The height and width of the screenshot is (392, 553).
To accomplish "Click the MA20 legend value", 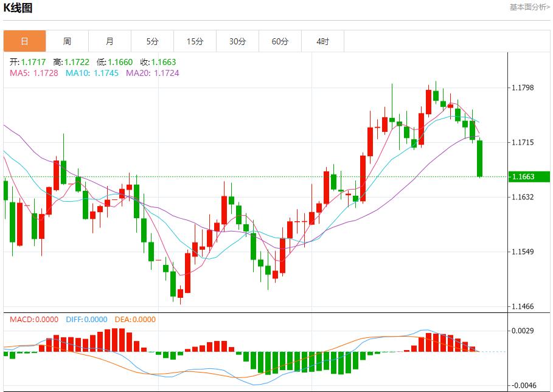I will click(x=152, y=73).
